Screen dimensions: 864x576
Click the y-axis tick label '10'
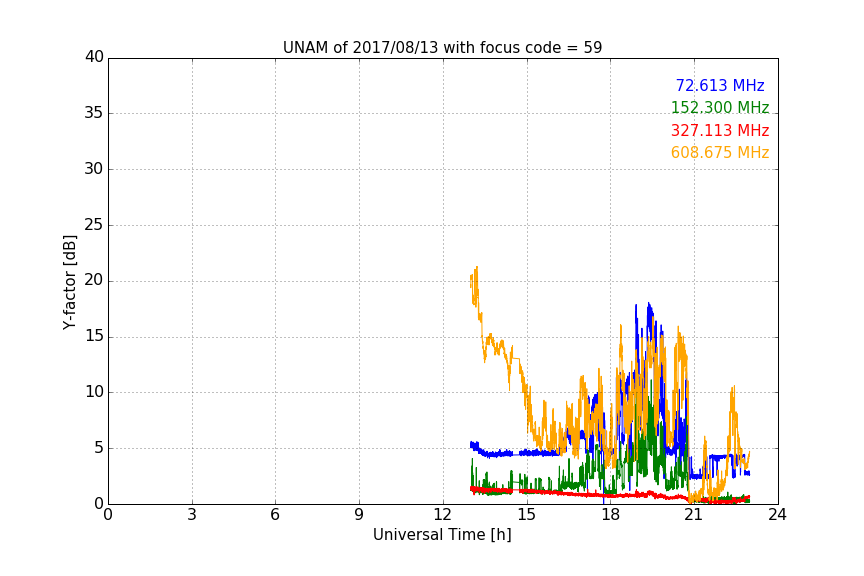94,392
